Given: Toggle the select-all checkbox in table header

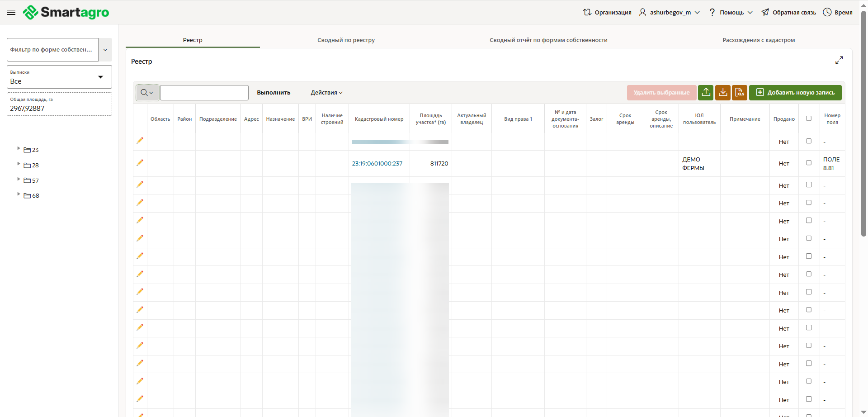Looking at the screenshot, I should click(809, 118).
